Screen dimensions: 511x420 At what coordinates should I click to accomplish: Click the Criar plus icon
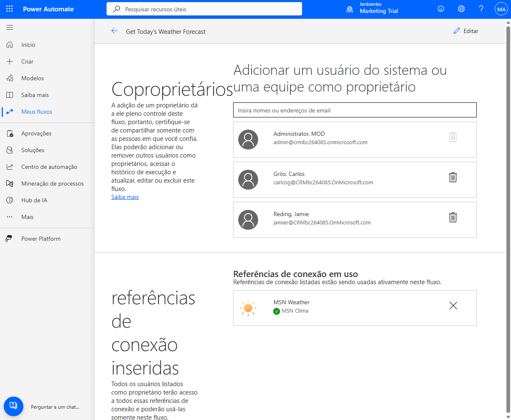click(10, 61)
